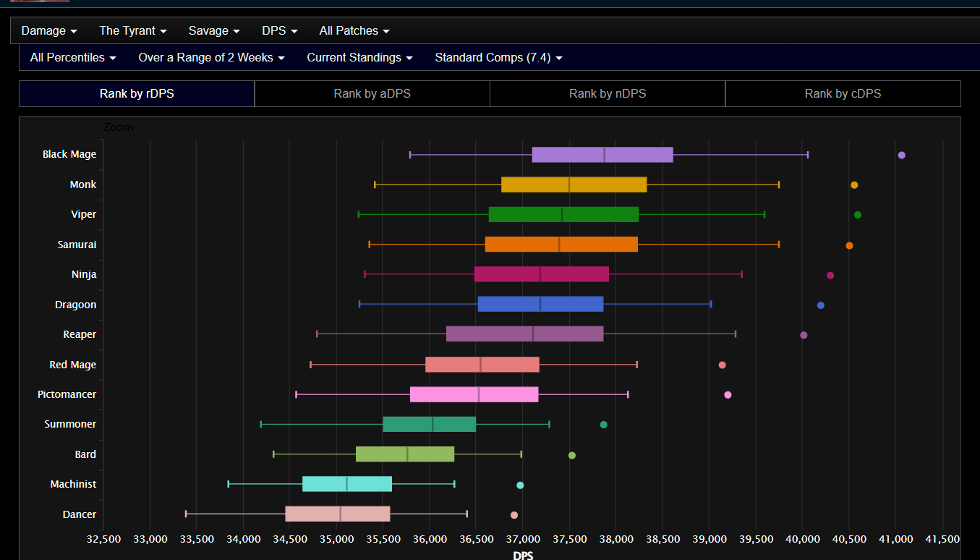Click the Ninja job label
980x560 pixels.
click(x=84, y=274)
